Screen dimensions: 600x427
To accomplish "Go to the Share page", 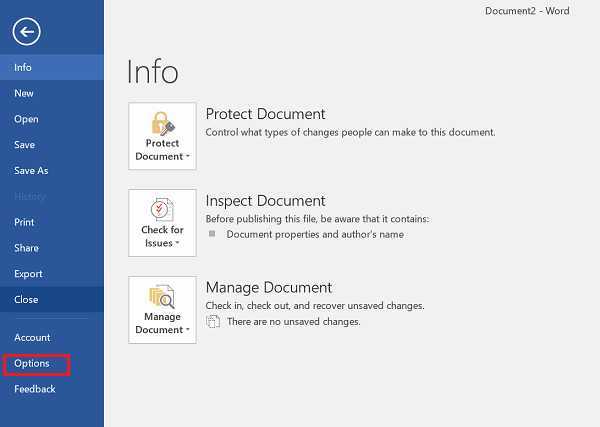I will click(52, 248).
